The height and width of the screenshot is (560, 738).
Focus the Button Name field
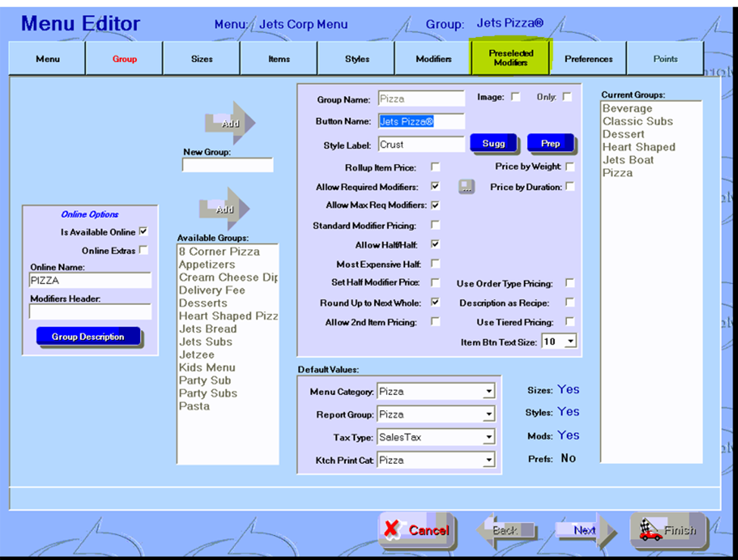click(422, 121)
